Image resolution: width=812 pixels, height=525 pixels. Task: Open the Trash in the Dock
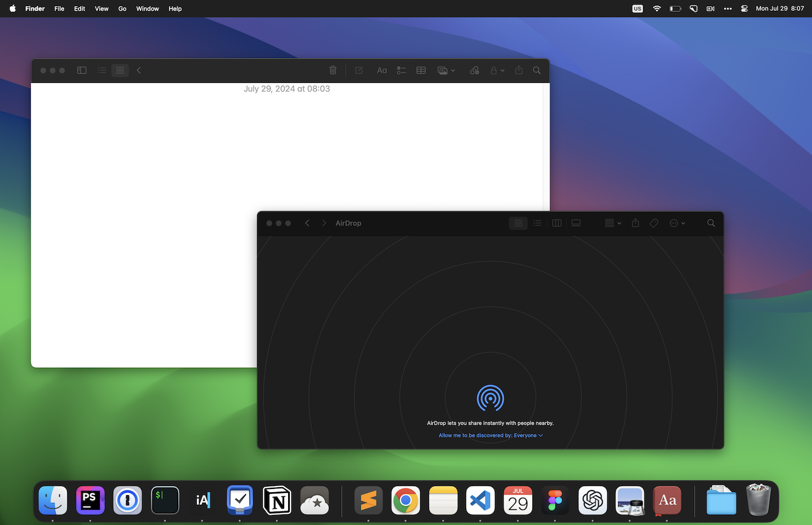click(758, 500)
